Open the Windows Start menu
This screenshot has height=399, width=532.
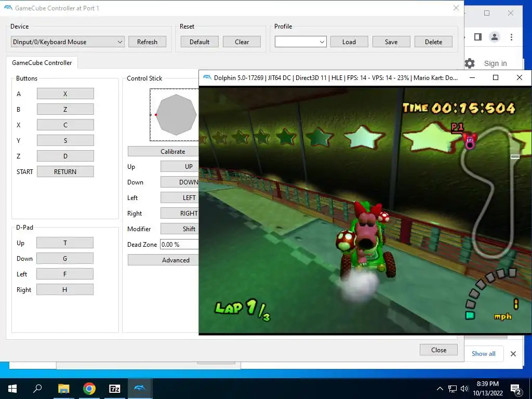point(12,389)
